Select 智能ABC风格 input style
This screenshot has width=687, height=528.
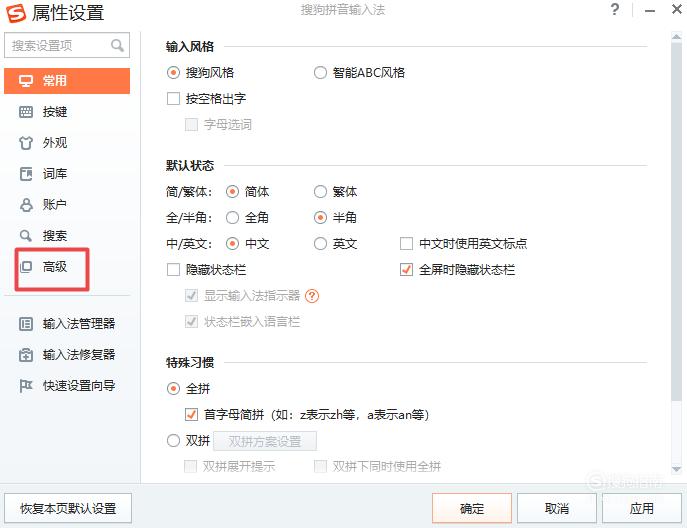320,73
